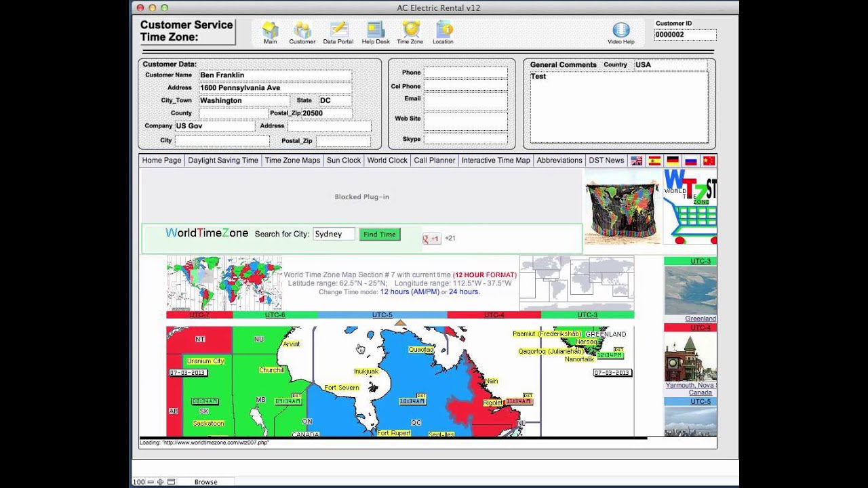Click the Customer Name field
The image size is (868, 488).
click(275, 75)
